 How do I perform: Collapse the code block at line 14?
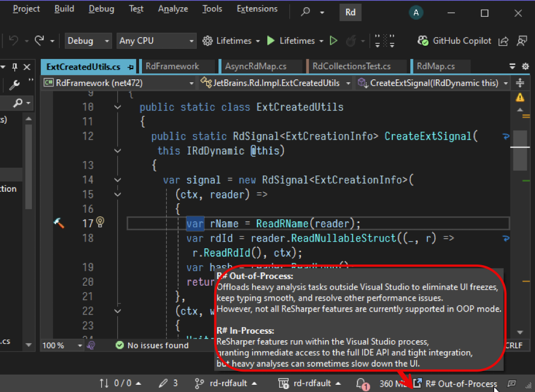[117, 180]
